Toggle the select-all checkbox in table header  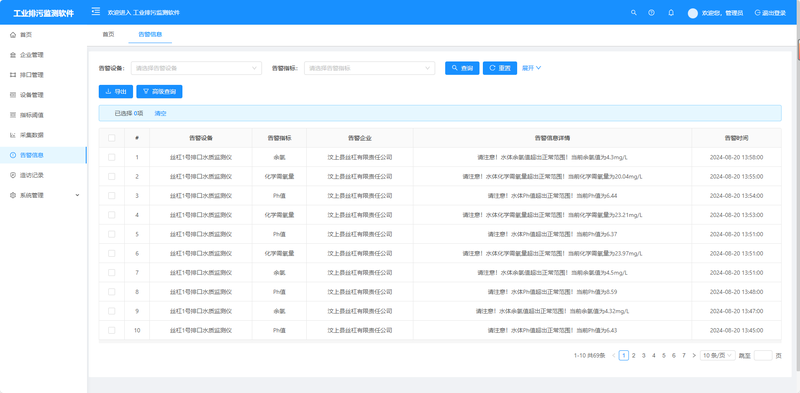click(x=112, y=138)
